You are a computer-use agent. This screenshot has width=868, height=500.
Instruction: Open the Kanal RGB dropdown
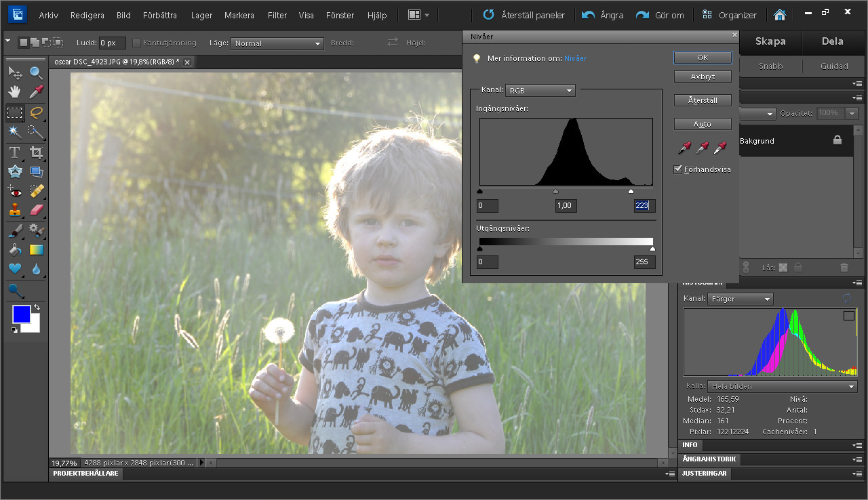540,90
